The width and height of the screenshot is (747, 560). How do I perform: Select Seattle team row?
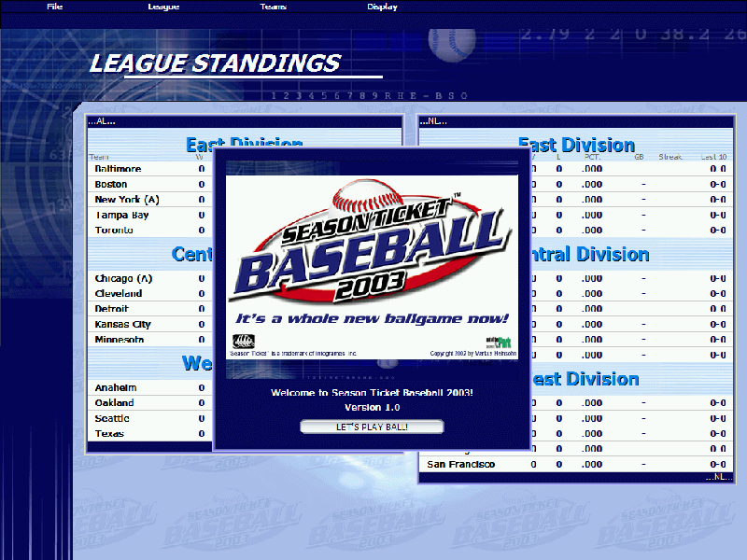click(150, 418)
